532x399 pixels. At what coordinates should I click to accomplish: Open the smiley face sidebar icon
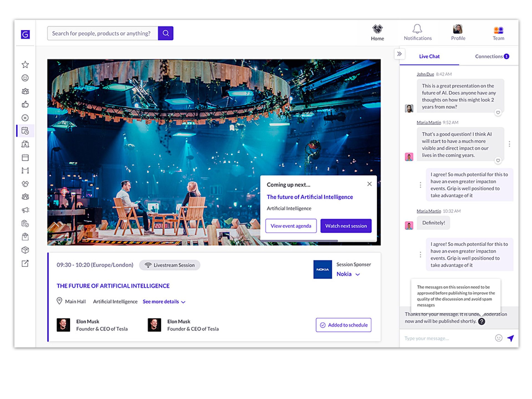pos(25,78)
